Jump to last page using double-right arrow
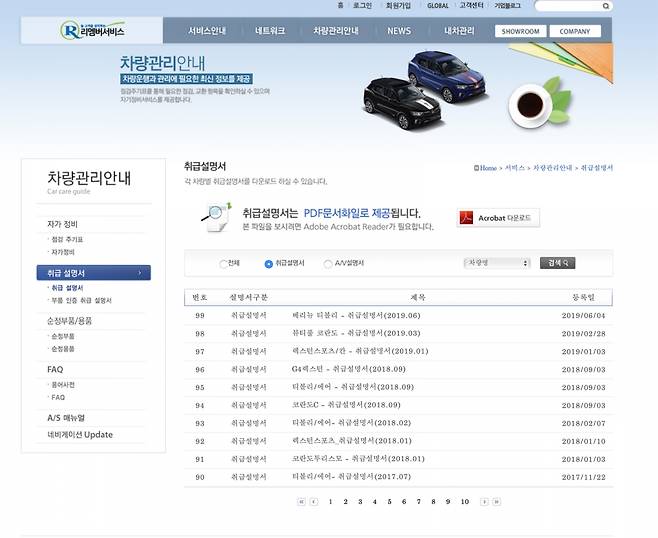 495,502
